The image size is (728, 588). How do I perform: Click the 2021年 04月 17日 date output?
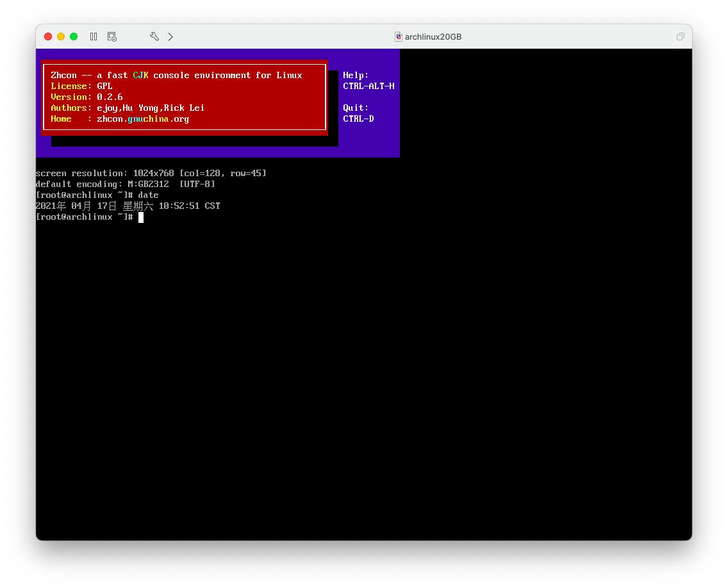coord(128,206)
